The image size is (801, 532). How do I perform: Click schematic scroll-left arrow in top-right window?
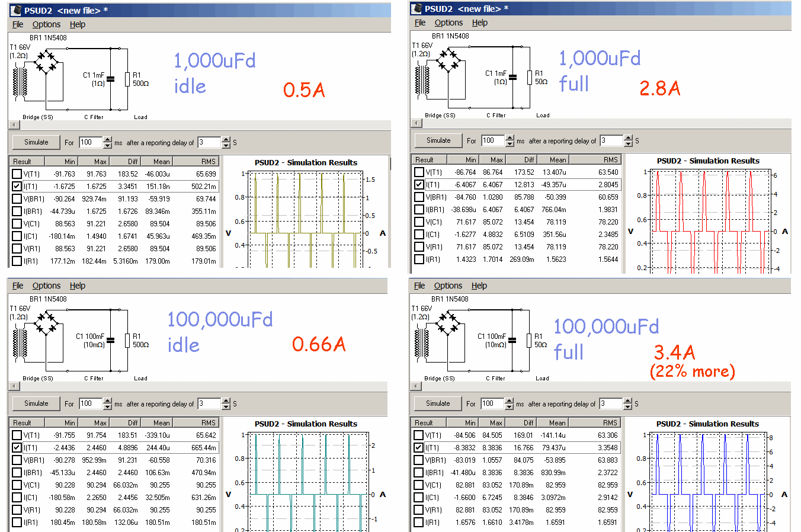click(416, 123)
